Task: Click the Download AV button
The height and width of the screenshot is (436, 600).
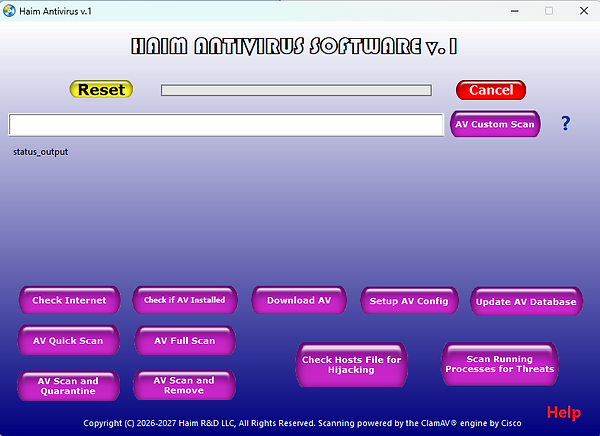Action: (x=299, y=300)
